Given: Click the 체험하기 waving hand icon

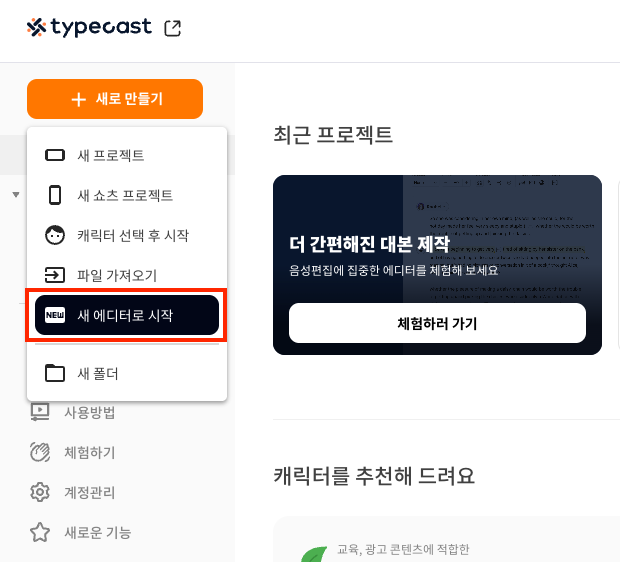Looking at the screenshot, I should tap(40, 452).
